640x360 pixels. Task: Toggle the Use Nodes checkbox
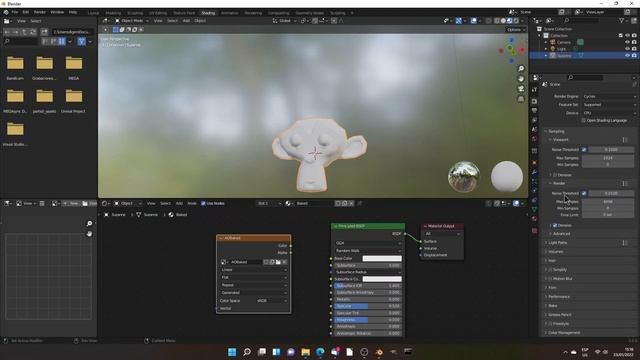point(203,203)
